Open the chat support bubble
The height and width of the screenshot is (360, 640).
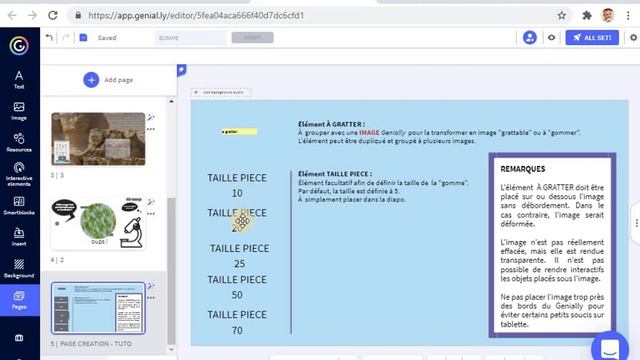coord(610,347)
